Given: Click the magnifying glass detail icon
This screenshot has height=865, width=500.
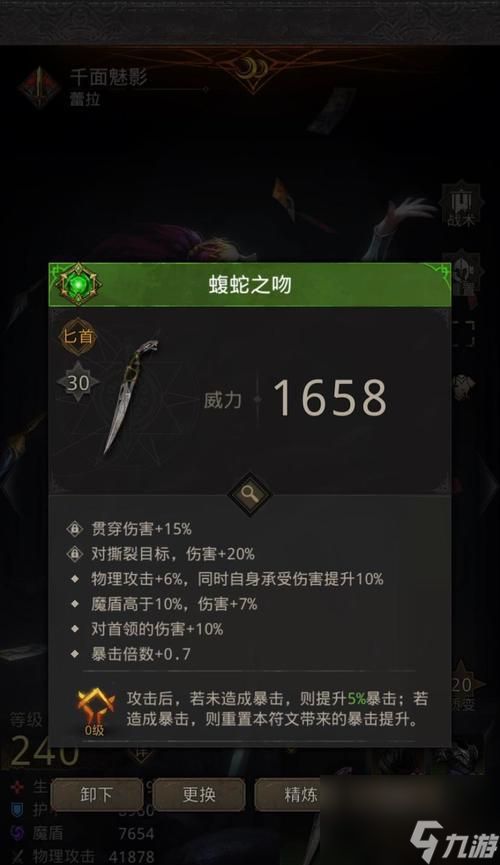Looking at the screenshot, I should point(250,494).
